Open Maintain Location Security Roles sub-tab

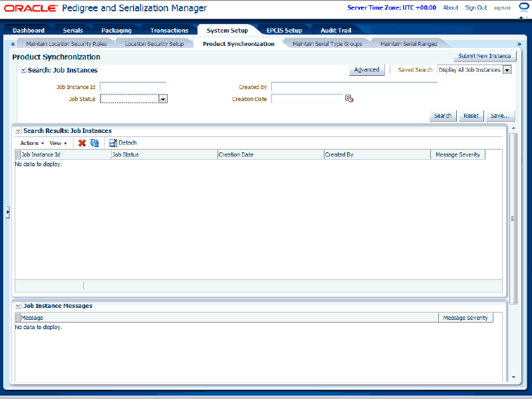coord(66,44)
